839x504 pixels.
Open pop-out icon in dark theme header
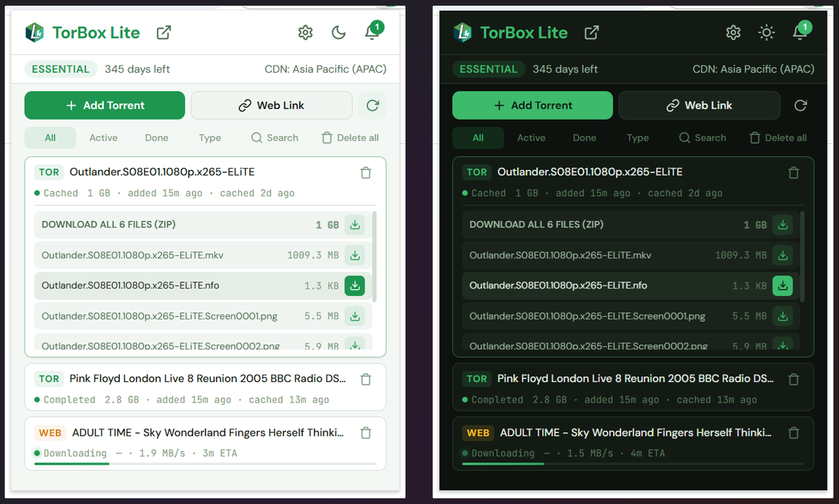coord(592,32)
